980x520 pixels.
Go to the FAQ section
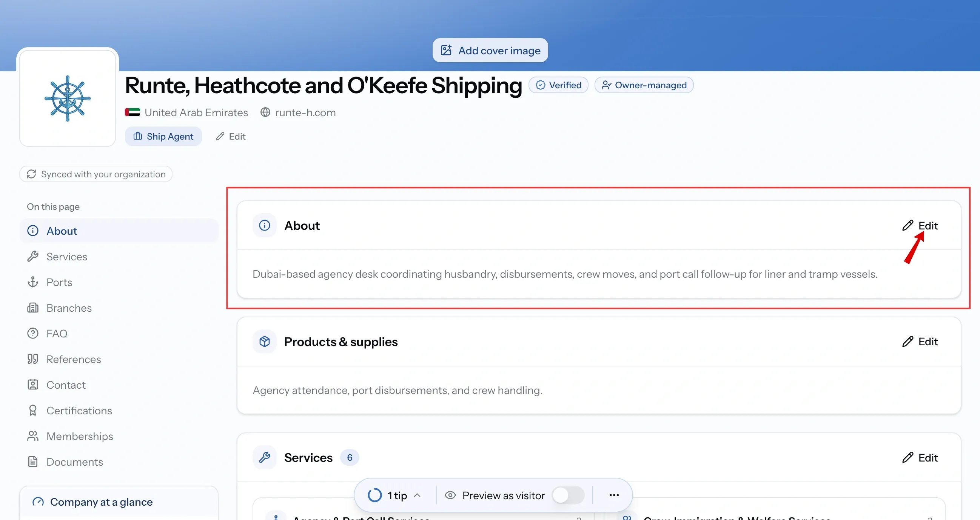coord(119,333)
